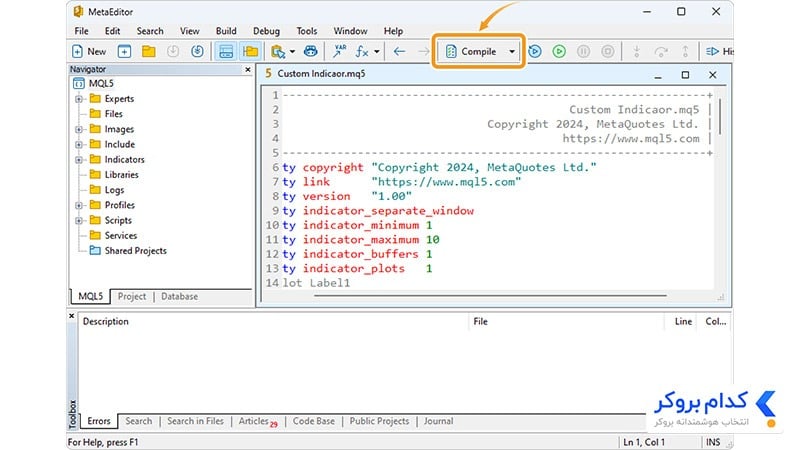
Task: Open the Edit menu
Action: tap(112, 31)
